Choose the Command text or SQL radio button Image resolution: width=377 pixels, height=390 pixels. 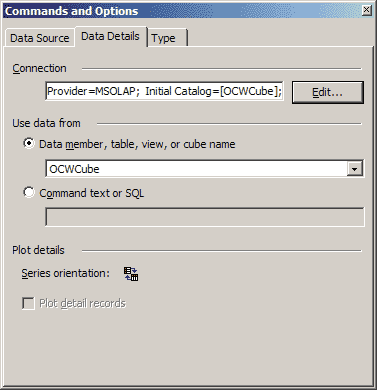(29, 192)
